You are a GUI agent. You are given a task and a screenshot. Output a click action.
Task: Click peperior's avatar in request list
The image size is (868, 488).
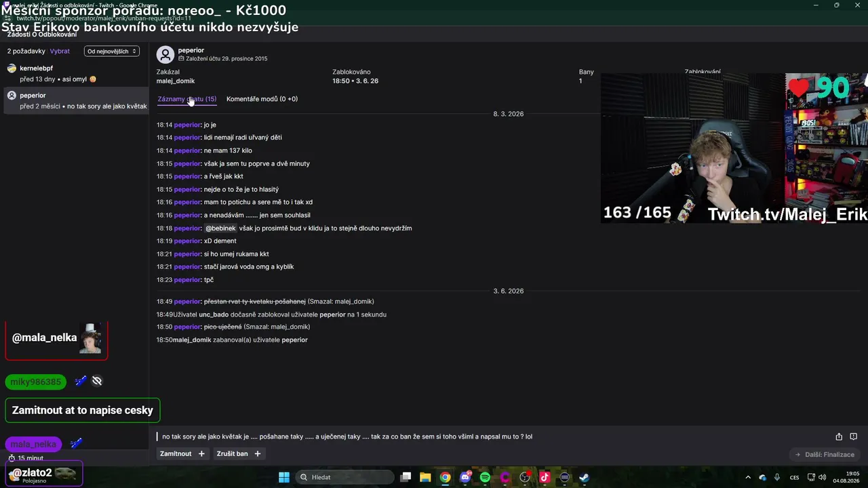point(12,96)
